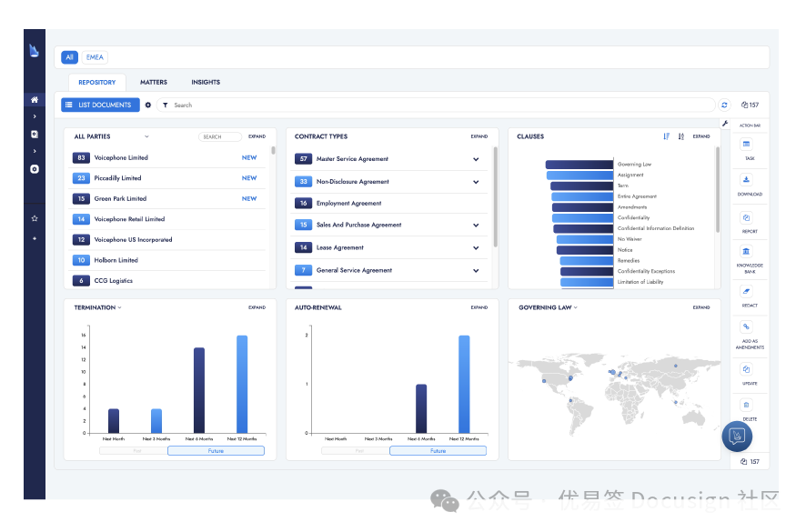Click NEW next to Green Park Limited

click(x=249, y=199)
